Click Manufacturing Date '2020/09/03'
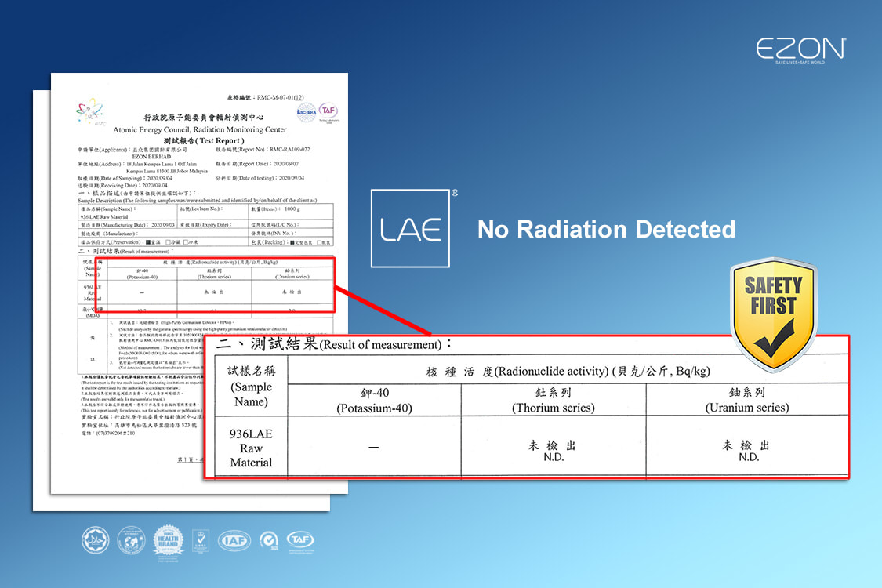 (162, 224)
